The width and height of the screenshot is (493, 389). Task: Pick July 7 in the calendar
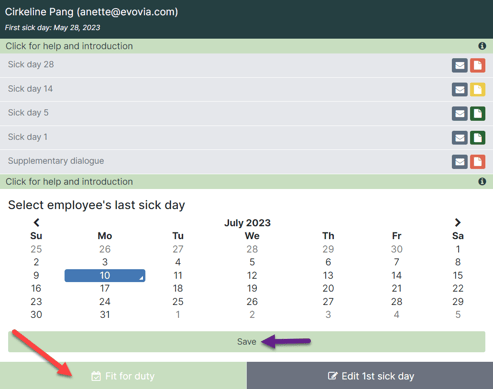(396, 262)
